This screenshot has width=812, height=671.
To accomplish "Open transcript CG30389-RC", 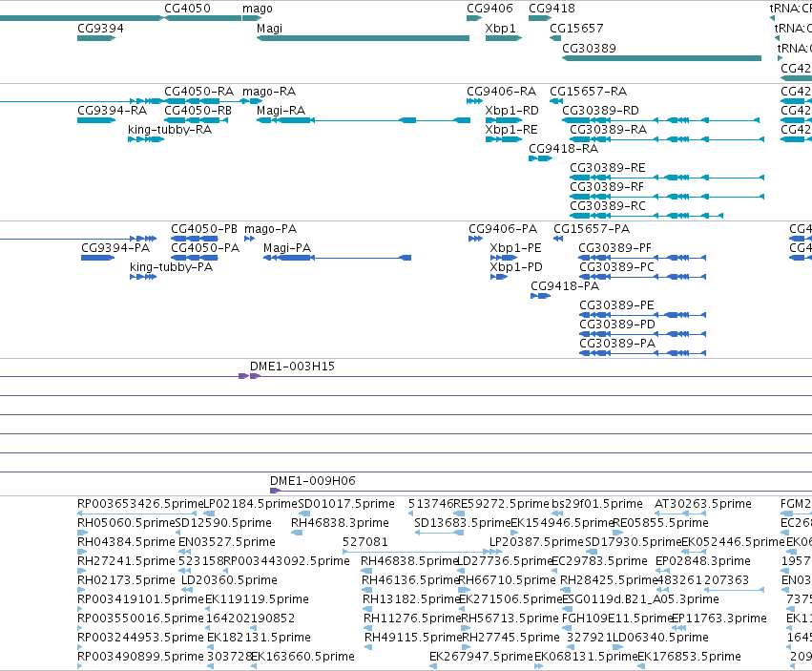I will tap(608, 206).
